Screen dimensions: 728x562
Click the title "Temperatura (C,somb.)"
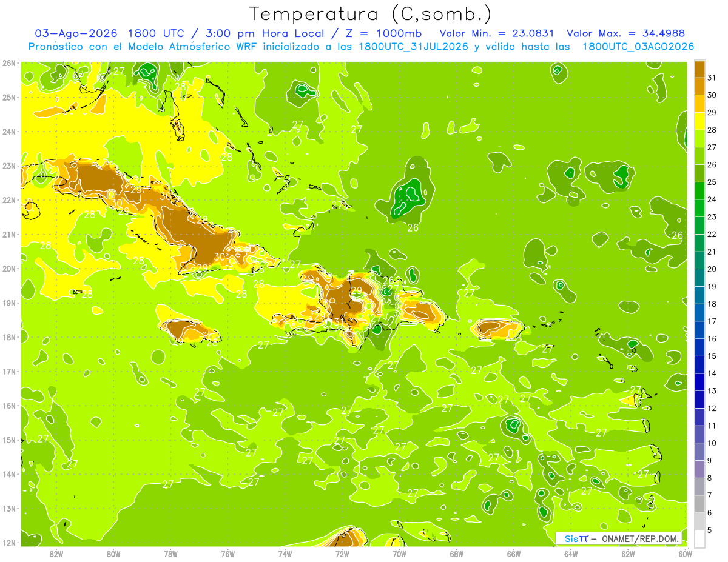[x=370, y=14]
